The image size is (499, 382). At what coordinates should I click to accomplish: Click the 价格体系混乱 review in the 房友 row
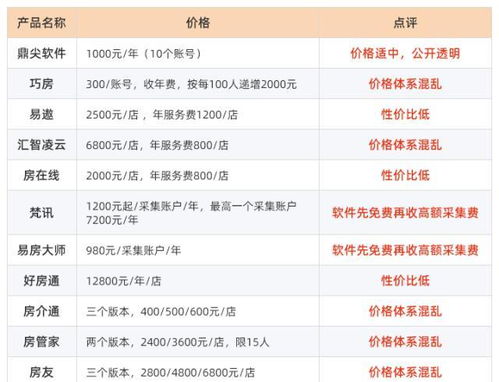(405, 372)
